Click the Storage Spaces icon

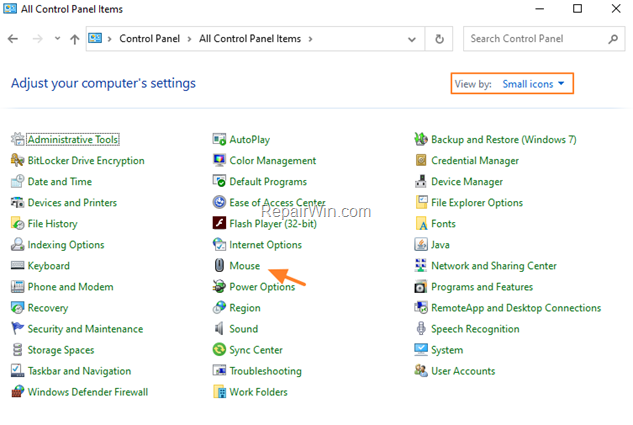[x=17, y=350]
